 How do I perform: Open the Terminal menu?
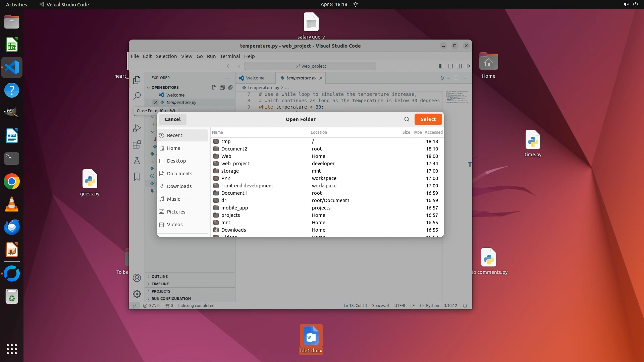[230, 56]
